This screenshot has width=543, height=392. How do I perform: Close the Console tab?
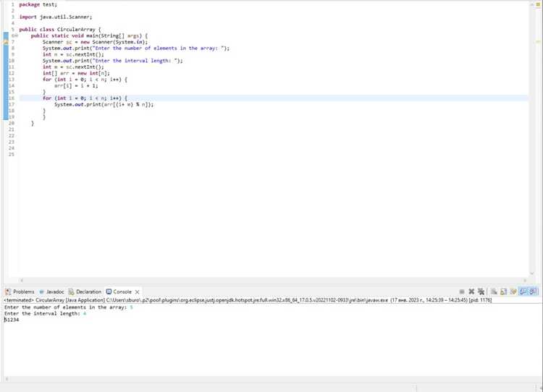pyautogui.click(x=137, y=292)
